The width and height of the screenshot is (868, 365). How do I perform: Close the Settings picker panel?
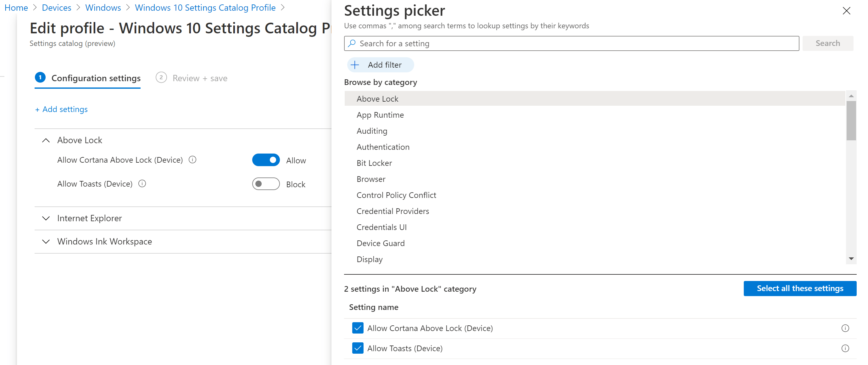click(x=847, y=10)
